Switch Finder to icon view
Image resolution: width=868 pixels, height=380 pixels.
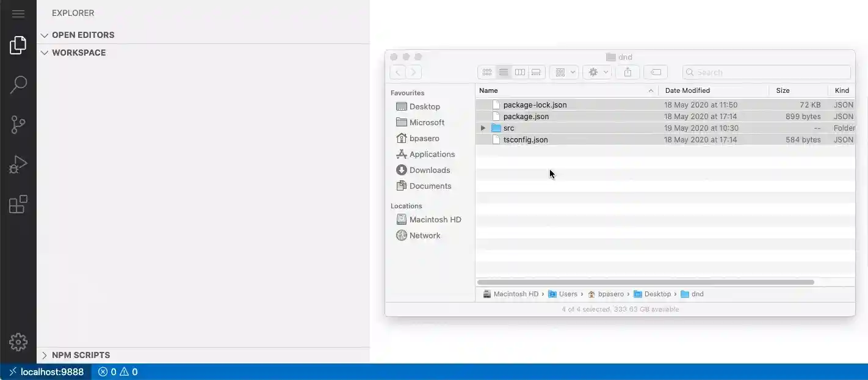[486, 71]
